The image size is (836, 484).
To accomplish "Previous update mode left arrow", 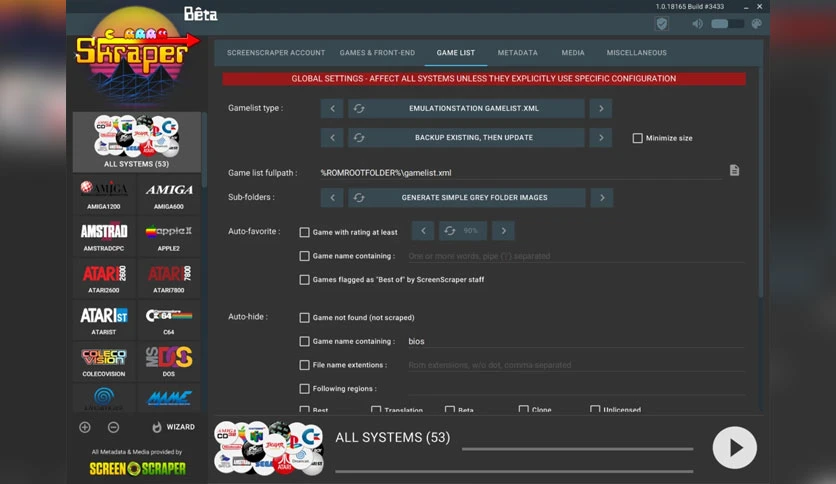I will (332, 138).
